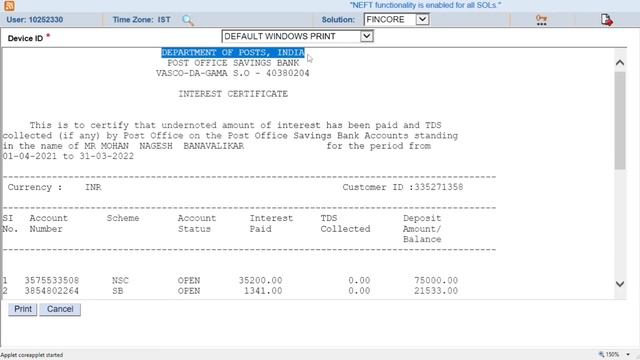This screenshot has width=640, height=360.
Task: Click the NSC scheme cell
Action: [x=120, y=280]
